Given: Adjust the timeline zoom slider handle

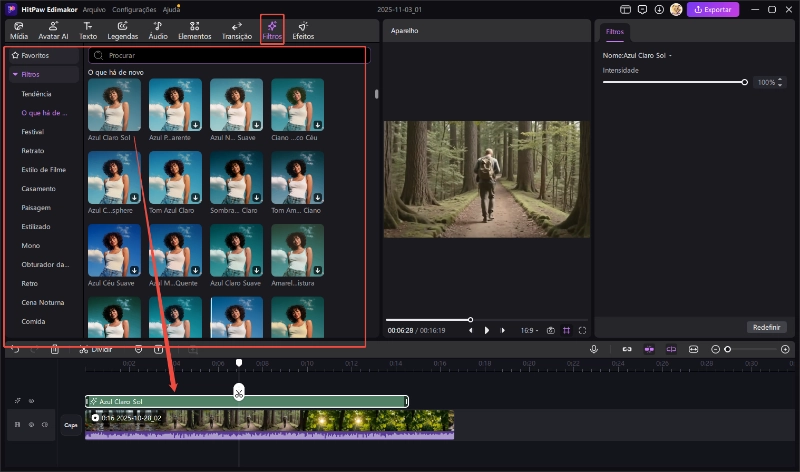Looking at the screenshot, I should [x=728, y=349].
